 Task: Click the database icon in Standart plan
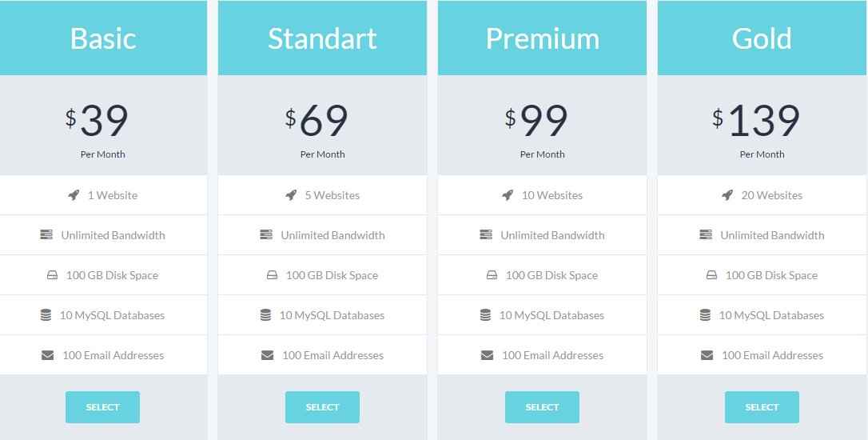(x=265, y=315)
